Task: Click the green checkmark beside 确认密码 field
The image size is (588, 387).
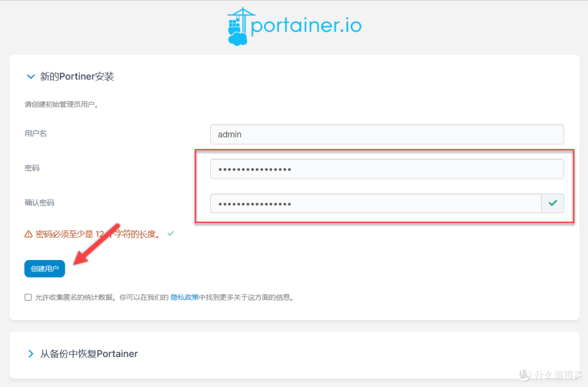Action: point(553,203)
